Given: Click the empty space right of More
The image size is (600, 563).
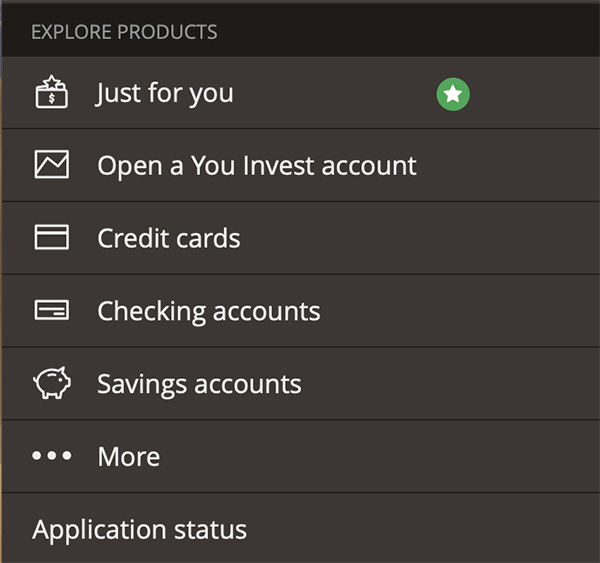Looking at the screenshot, I should coord(379,456).
